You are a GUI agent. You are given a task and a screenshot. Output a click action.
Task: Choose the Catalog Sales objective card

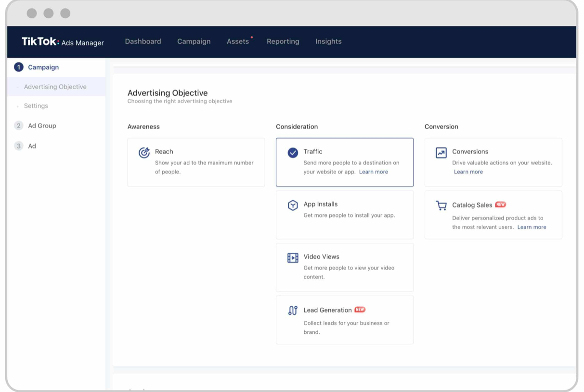click(x=493, y=215)
